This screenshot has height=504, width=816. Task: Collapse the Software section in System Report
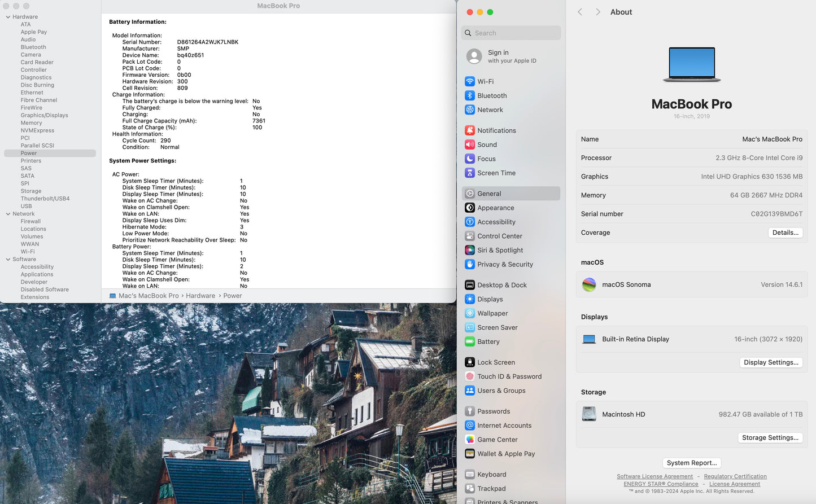coord(8,260)
